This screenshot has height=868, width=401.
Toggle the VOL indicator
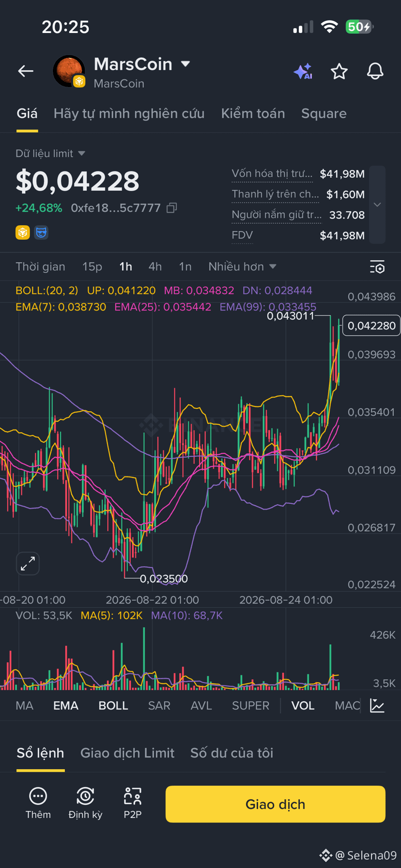(x=303, y=705)
